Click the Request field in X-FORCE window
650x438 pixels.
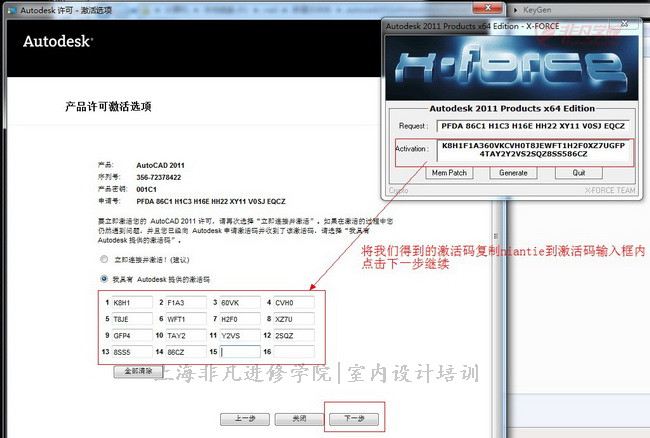pyautogui.click(x=533, y=126)
